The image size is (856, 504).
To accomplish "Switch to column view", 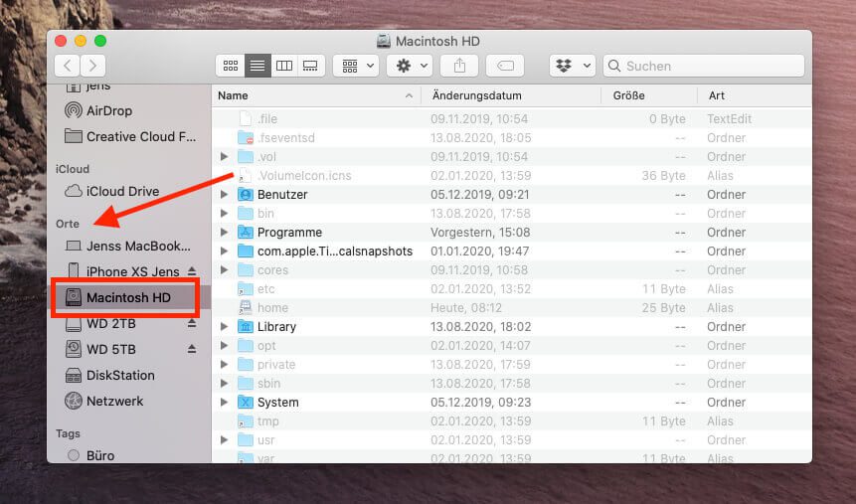I will (x=284, y=66).
